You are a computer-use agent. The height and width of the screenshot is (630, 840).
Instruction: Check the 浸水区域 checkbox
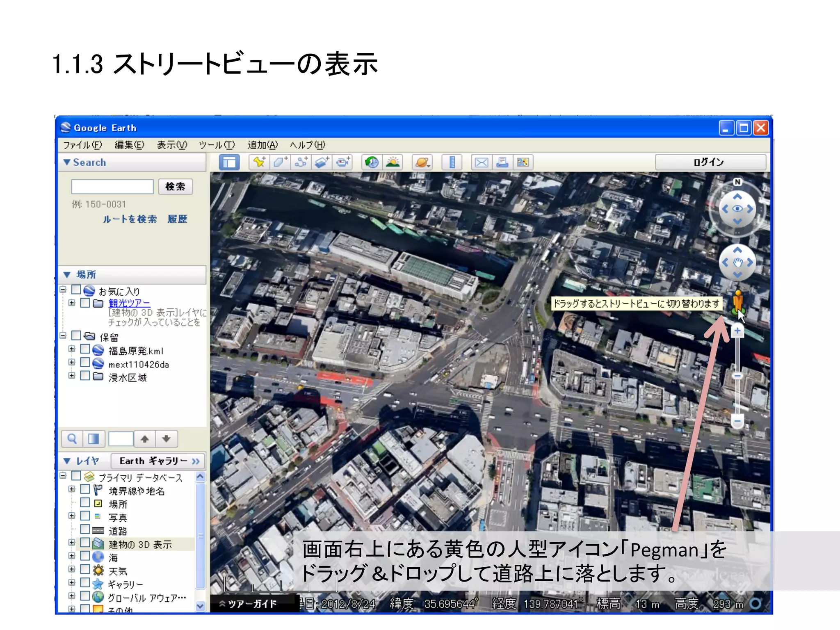(x=85, y=376)
